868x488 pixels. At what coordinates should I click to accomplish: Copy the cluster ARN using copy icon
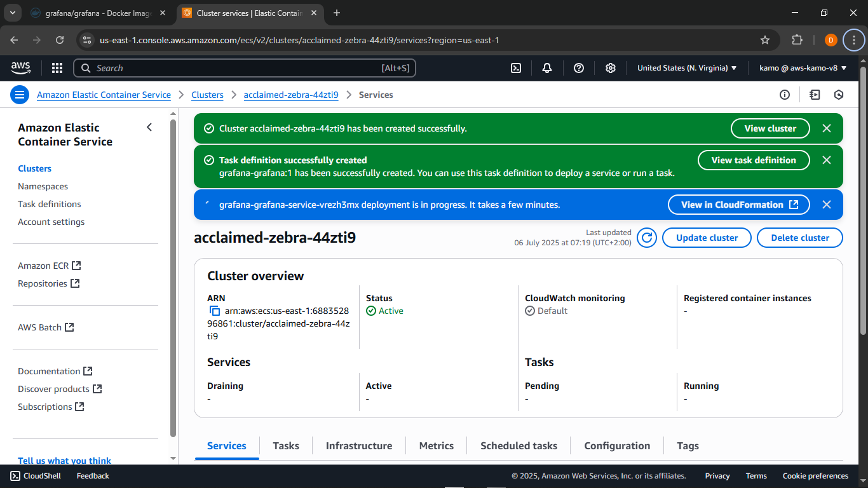pos(214,311)
